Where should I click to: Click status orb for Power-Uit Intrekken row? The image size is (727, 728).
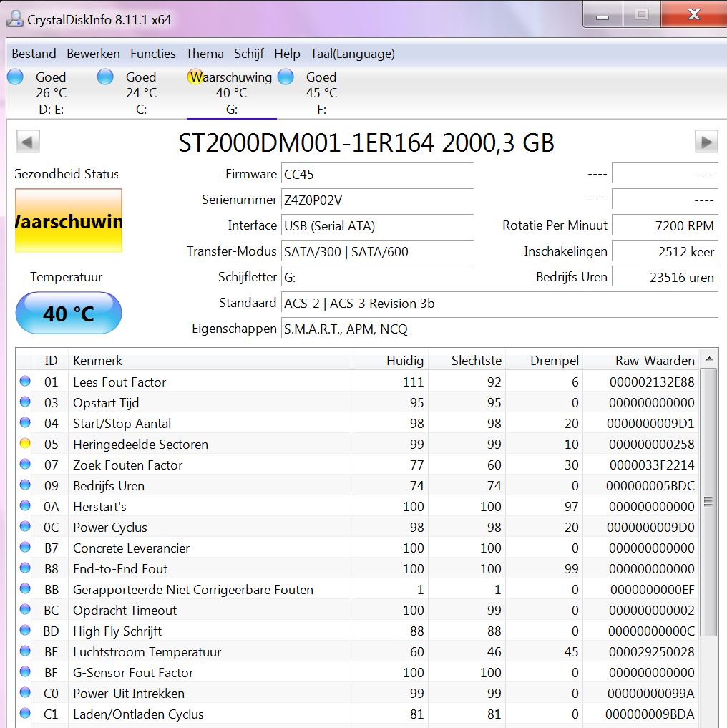pyautogui.click(x=25, y=693)
